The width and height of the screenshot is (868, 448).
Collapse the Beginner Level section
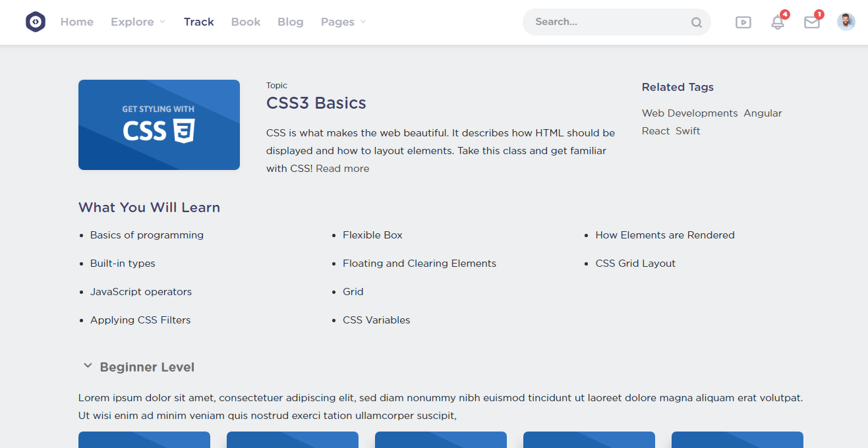coord(88,366)
